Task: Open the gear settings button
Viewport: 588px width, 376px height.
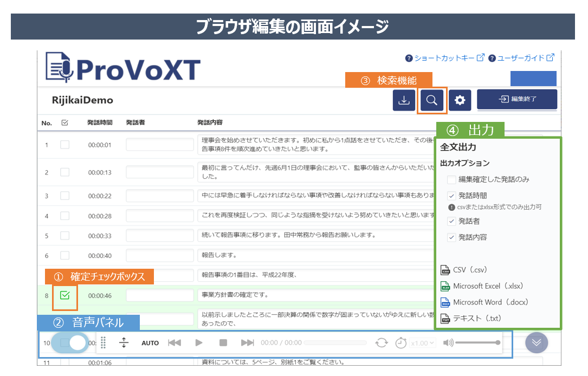Action: click(x=460, y=100)
